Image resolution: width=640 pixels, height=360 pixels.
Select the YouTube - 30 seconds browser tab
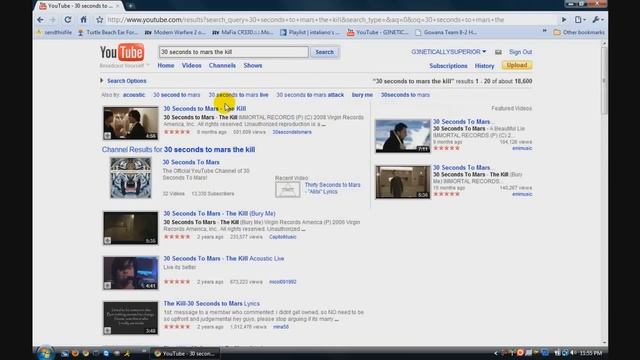[x=80, y=6]
